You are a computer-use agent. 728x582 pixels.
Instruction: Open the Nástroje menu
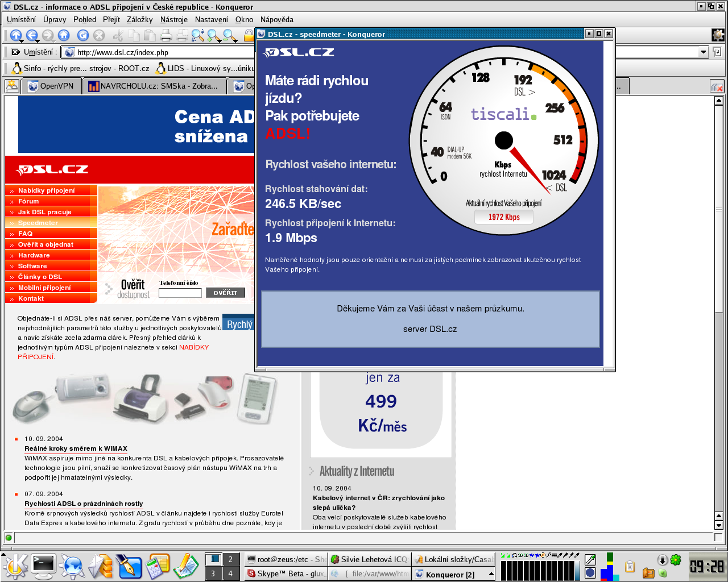point(174,19)
